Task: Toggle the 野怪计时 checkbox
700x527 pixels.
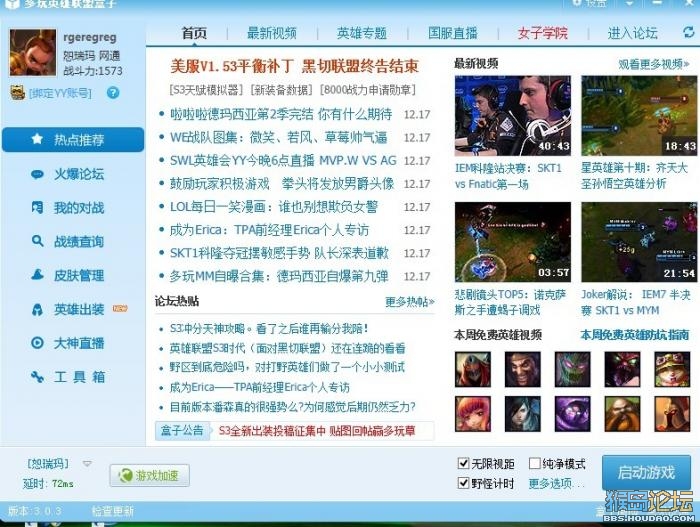Action: coord(463,483)
